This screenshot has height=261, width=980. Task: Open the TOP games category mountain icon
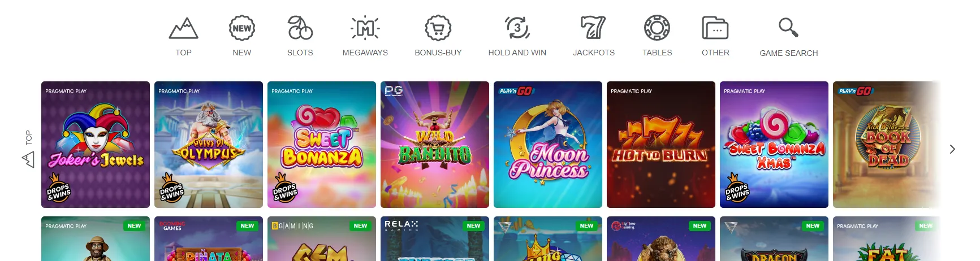point(183,28)
